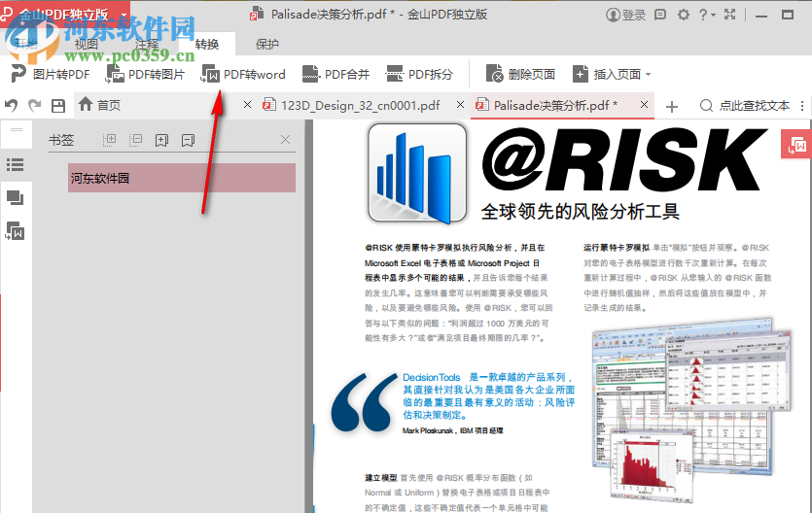Open the help question mark menu

click(x=706, y=15)
